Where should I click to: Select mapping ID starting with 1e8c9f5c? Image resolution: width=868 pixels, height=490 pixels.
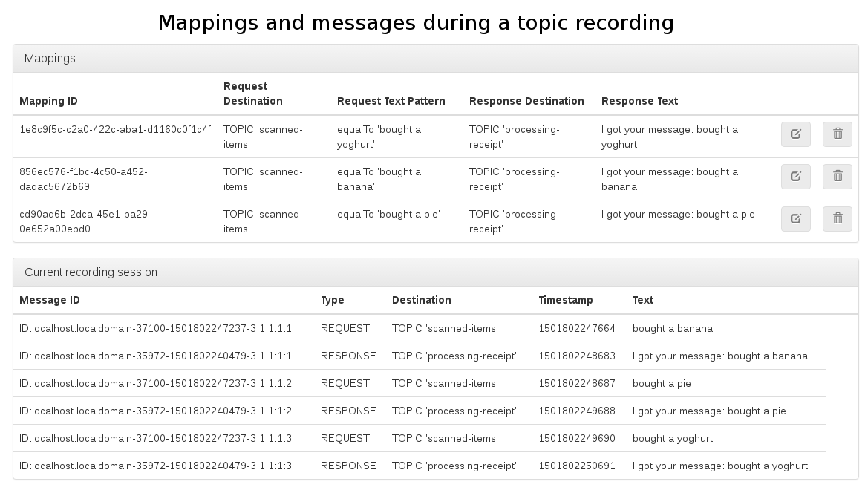pyautogui.click(x=115, y=130)
